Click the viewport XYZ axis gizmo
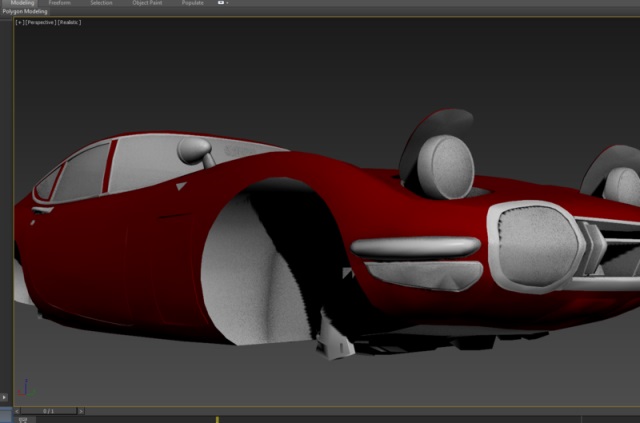The image size is (640, 423). pyautogui.click(x=26, y=388)
